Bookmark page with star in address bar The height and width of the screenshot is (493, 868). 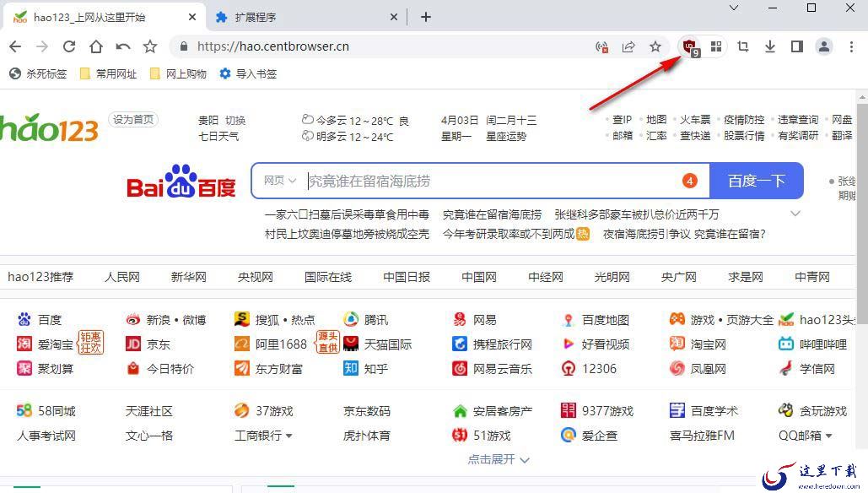point(655,46)
